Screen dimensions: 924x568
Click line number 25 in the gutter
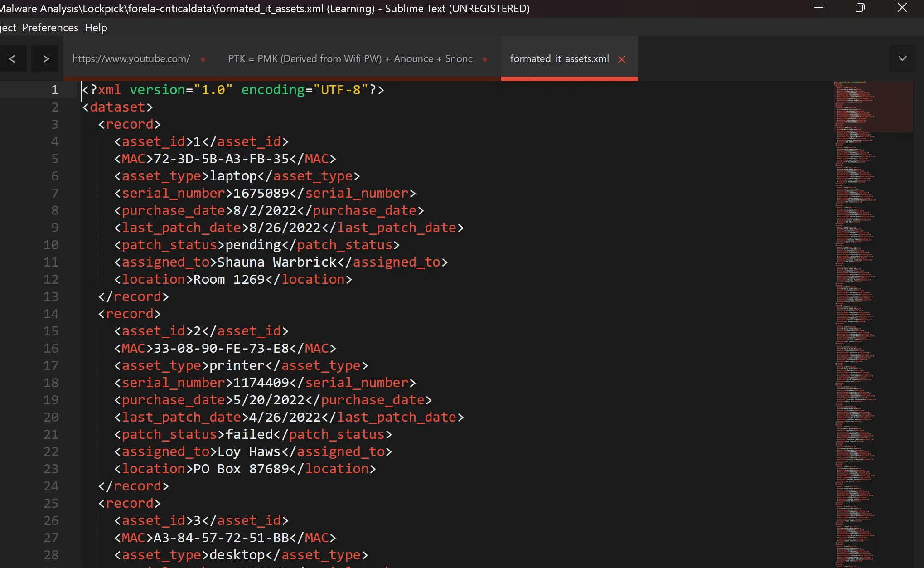click(51, 503)
